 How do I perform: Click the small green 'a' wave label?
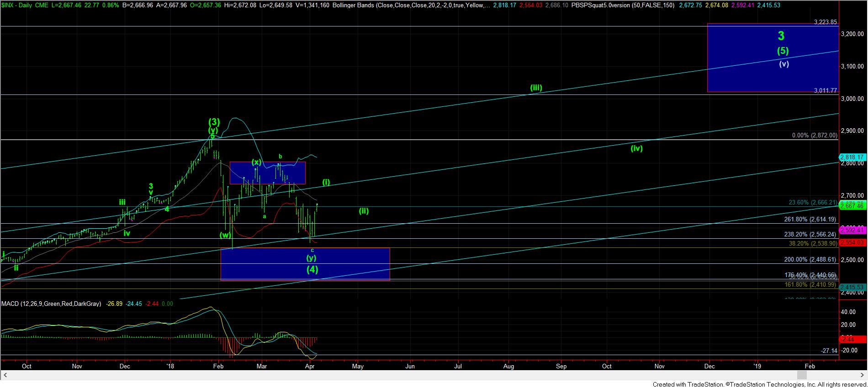pos(265,216)
